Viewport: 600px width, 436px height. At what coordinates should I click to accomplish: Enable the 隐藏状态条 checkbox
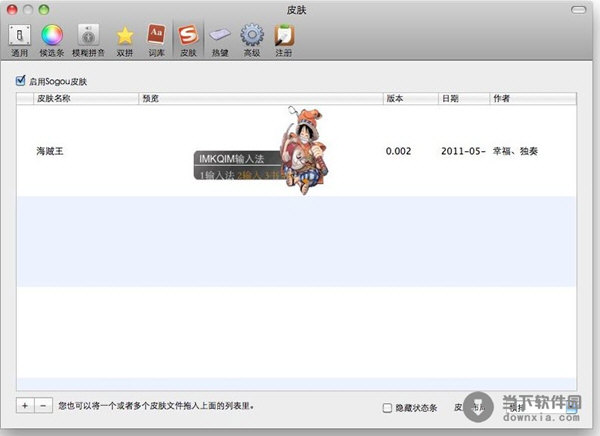point(388,407)
